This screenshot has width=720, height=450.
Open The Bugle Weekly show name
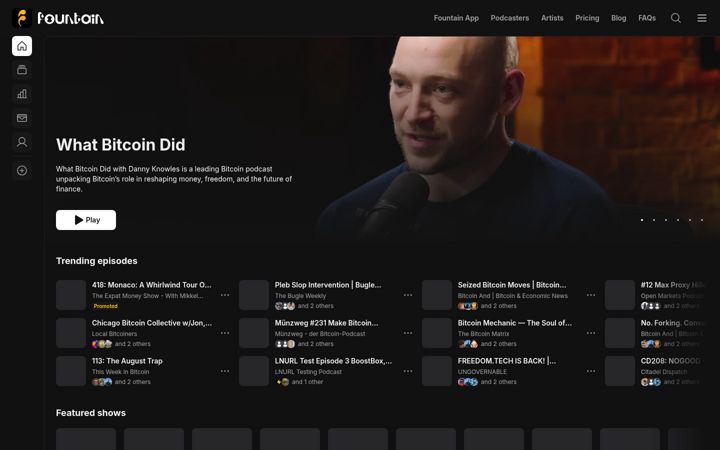click(x=300, y=296)
